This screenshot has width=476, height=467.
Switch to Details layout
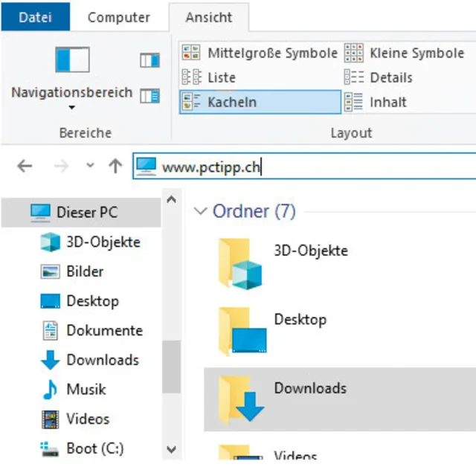(x=379, y=77)
